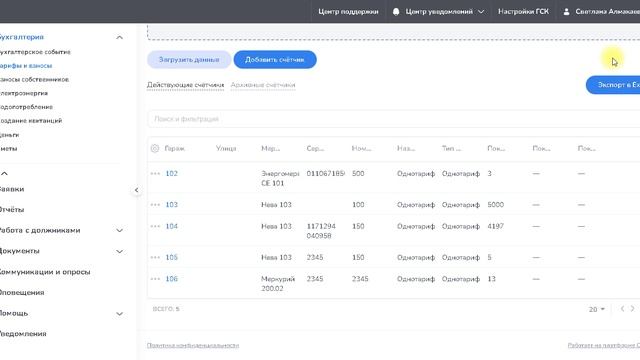Open Взносы собственников menu item

coord(34,80)
